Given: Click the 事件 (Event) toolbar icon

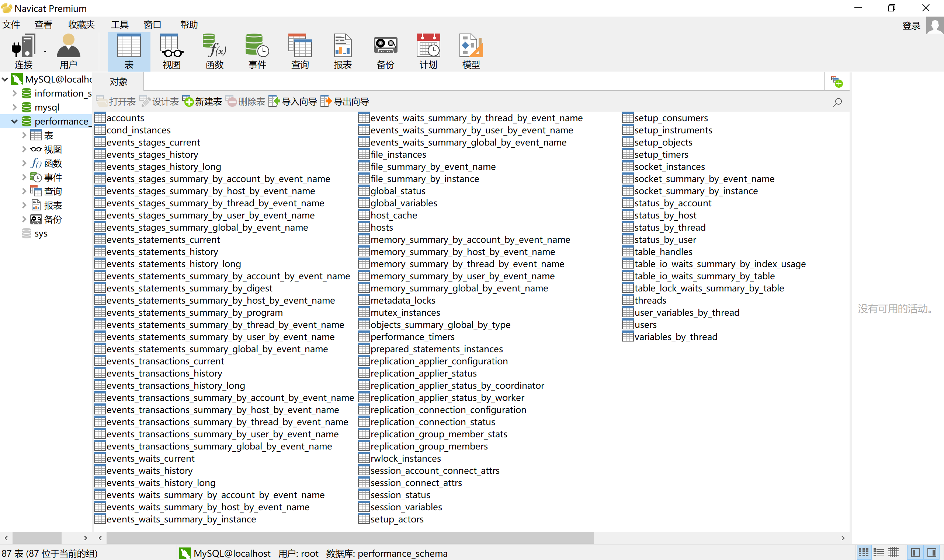Looking at the screenshot, I should point(257,51).
